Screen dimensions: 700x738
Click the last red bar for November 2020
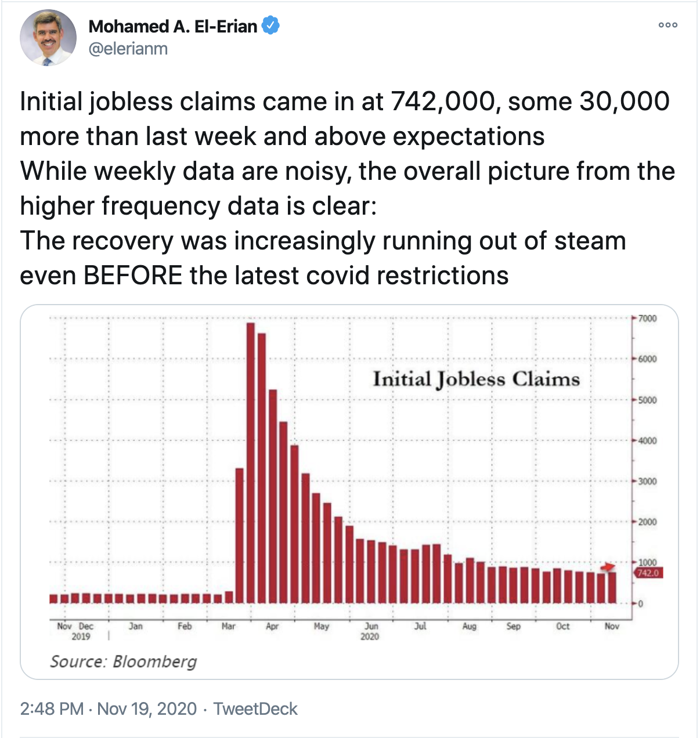[612, 587]
